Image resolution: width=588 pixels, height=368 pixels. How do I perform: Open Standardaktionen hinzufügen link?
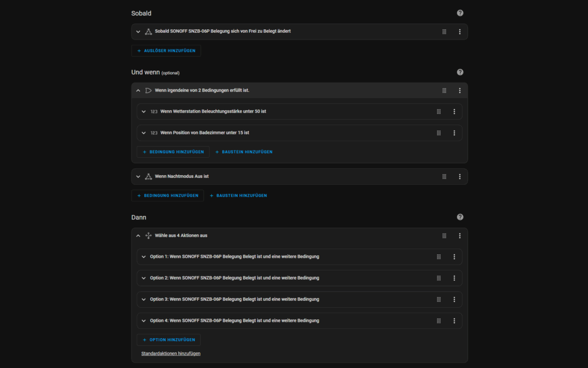point(171,354)
